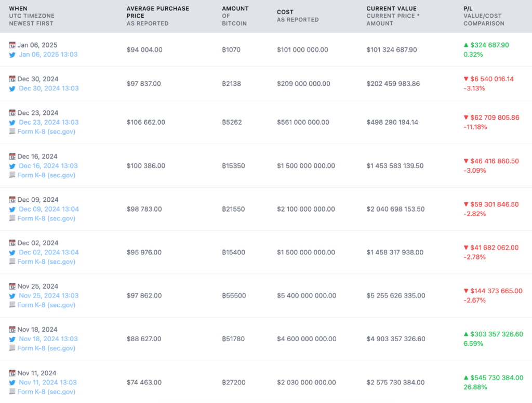Click document icon for Nov 25 Form K-8
The width and height of the screenshot is (532, 403).
click(12, 305)
